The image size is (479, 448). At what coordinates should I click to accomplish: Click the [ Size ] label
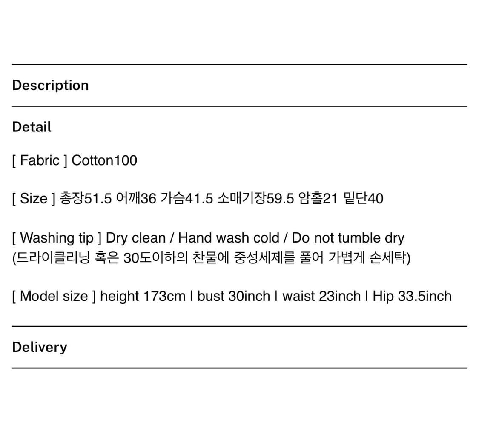click(x=34, y=198)
